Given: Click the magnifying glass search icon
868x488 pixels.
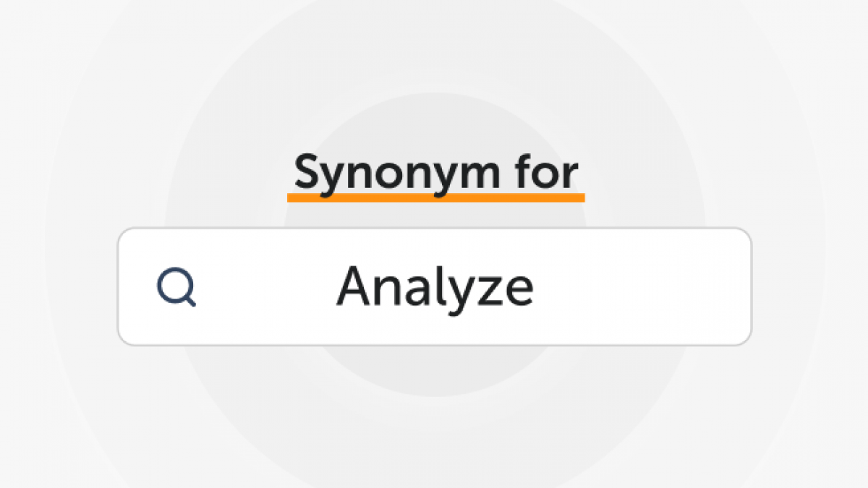Looking at the screenshot, I should pyautogui.click(x=176, y=287).
